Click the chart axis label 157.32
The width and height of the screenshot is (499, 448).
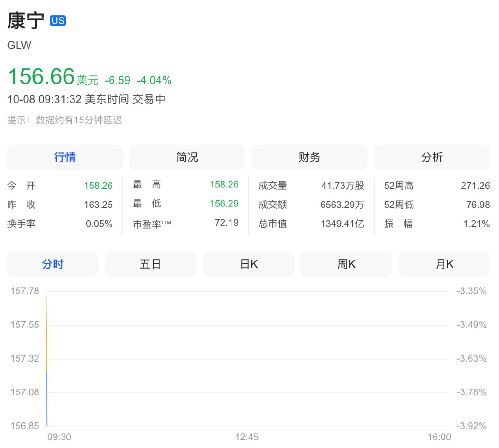tap(24, 358)
